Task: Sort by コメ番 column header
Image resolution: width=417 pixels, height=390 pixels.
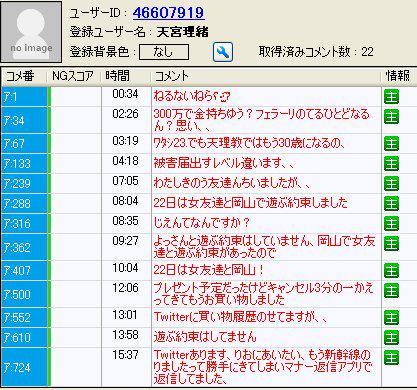Action: pyautogui.click(x=24, y=76)
